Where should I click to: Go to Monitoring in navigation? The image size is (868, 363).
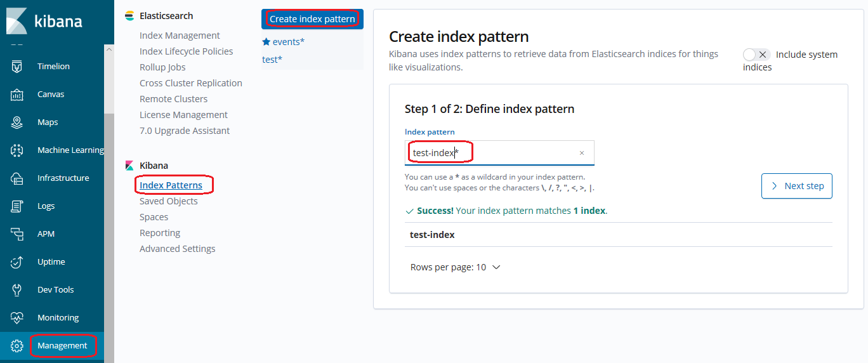(58, 317)
